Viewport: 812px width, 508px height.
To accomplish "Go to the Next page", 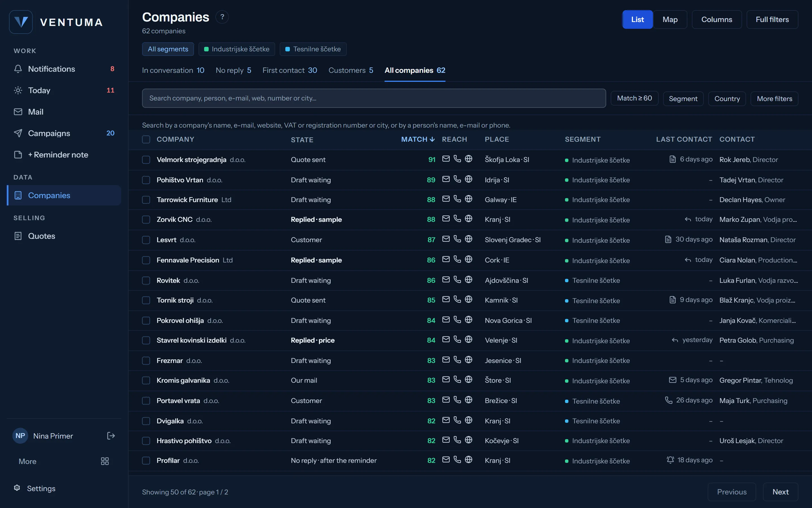I will 780,492.
